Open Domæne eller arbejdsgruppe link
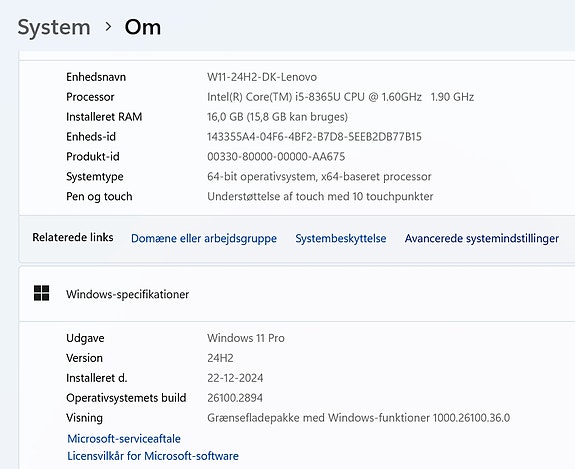This screenshot has height=469, width=575. coord(204,238)
